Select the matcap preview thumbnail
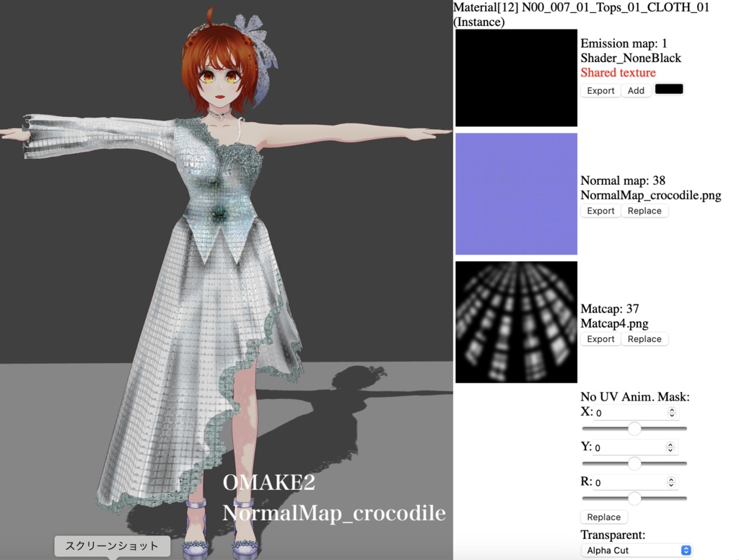739x560 pixels. tap(515, 323)
